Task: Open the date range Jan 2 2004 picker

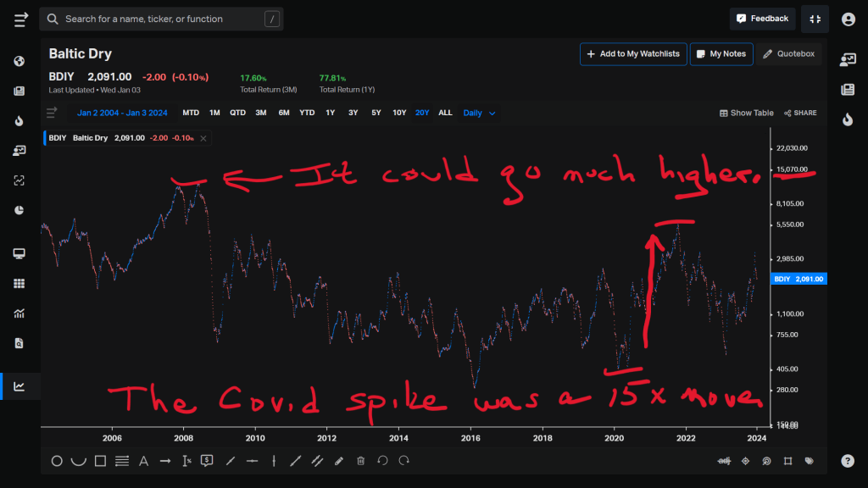Action: click(x=124, y=113)
